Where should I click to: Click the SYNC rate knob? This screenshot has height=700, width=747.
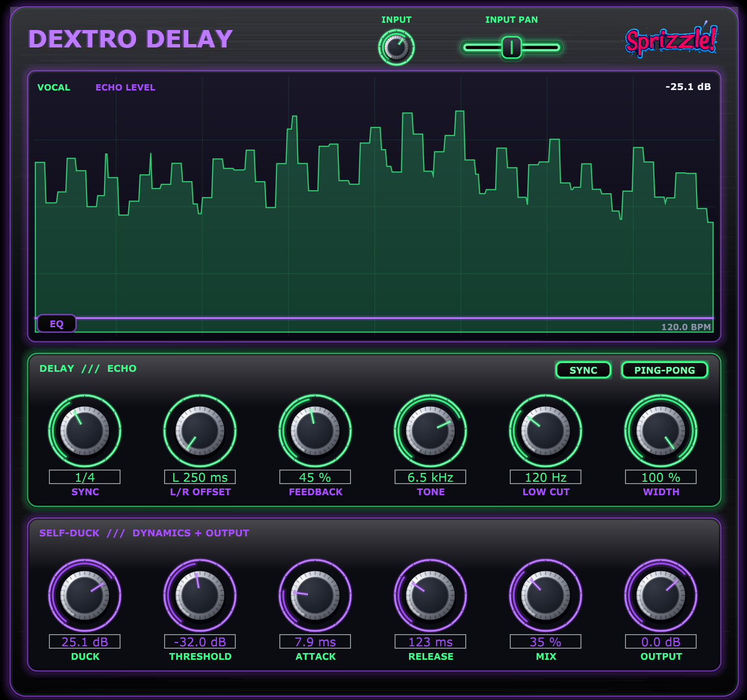pos(85,431)
